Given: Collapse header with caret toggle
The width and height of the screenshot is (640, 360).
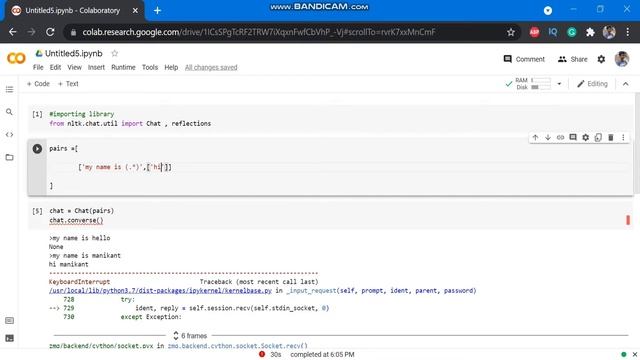Looking at the screenshot, I should (625, 84).
